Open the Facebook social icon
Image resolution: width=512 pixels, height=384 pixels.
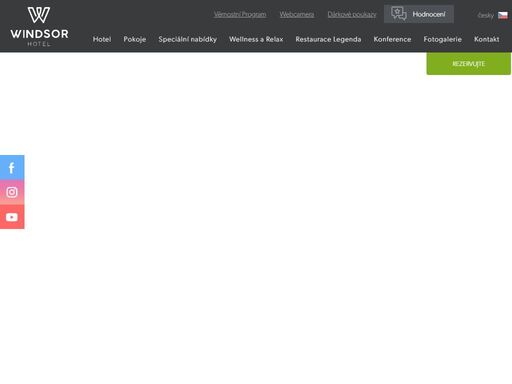point(12,168)
